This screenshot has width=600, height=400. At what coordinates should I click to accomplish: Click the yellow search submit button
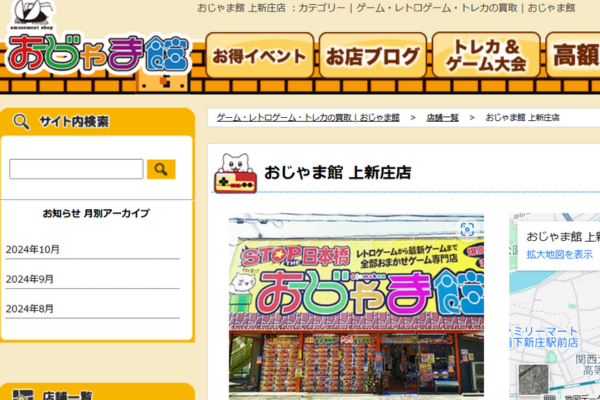pos(161,169)
